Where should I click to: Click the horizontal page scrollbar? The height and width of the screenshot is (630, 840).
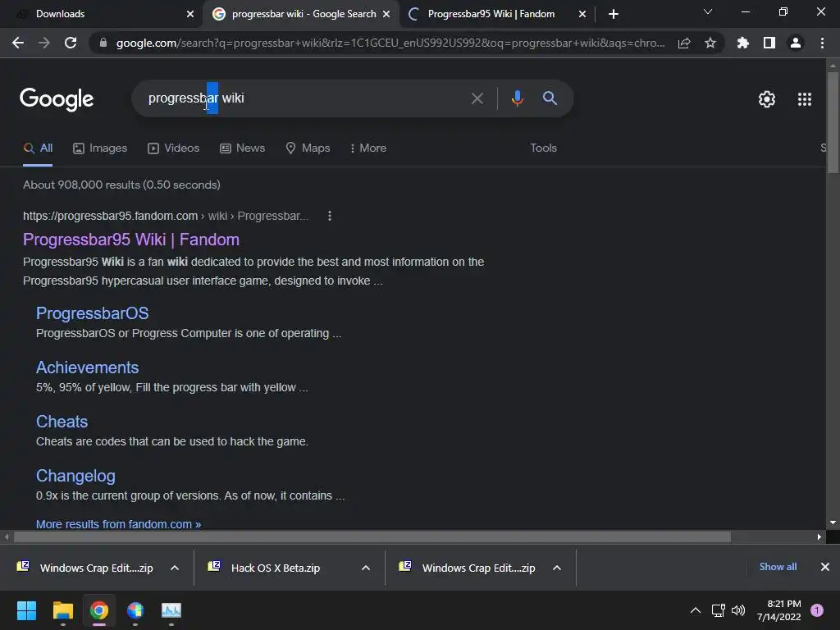coord(372,536)
